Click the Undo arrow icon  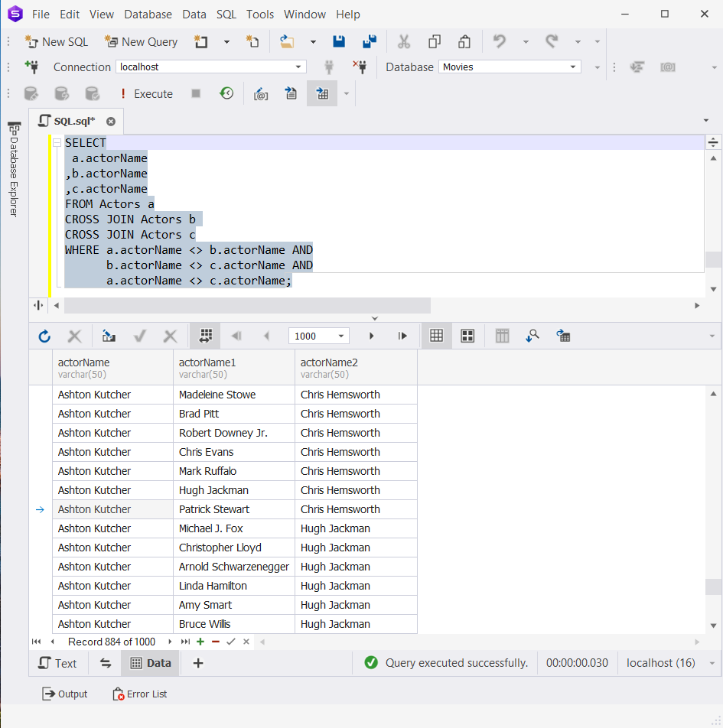(x=500, y=42)
